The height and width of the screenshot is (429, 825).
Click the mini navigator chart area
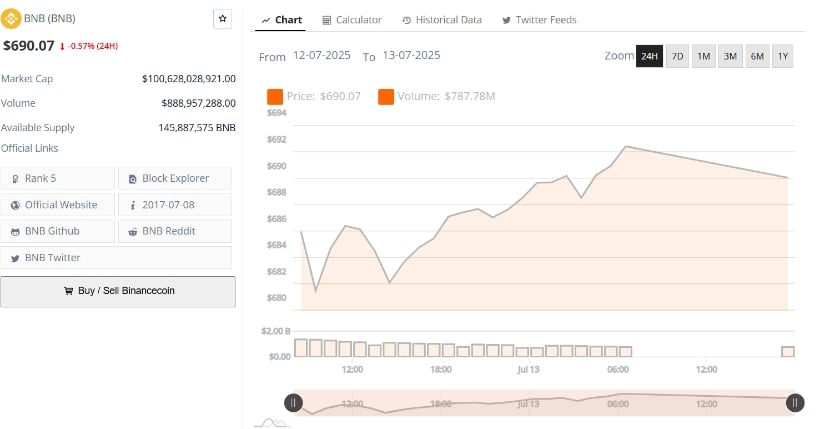(544, 403)
